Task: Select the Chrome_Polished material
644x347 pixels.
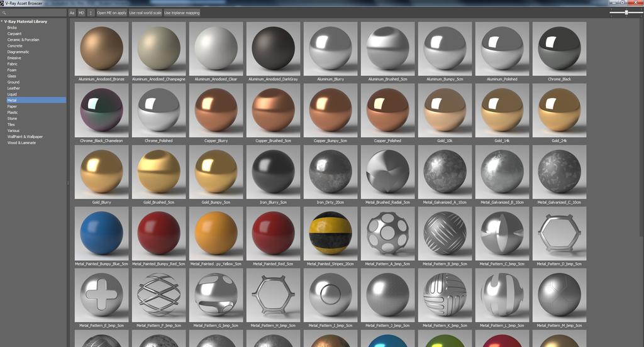Action: (x=158, y=111)
